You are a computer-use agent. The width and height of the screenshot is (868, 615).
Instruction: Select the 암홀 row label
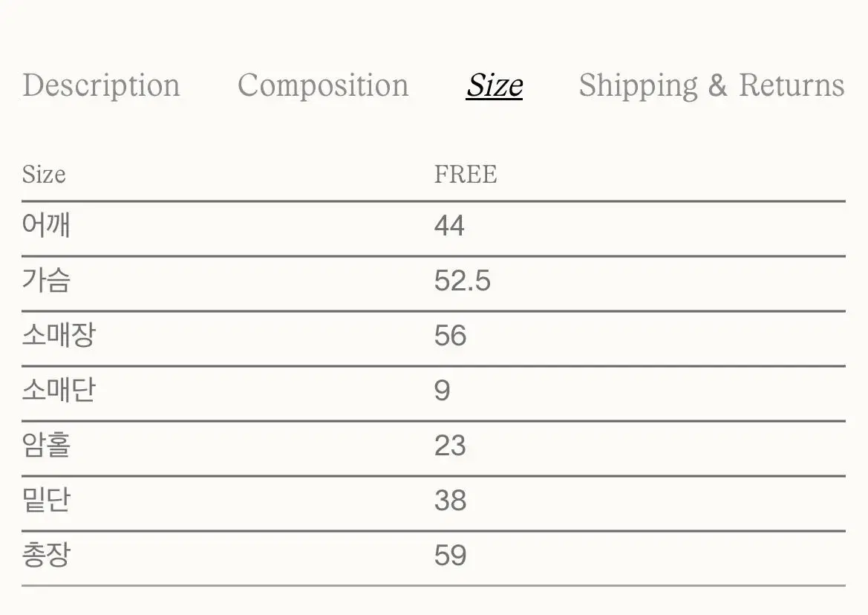tap(46, 444)
